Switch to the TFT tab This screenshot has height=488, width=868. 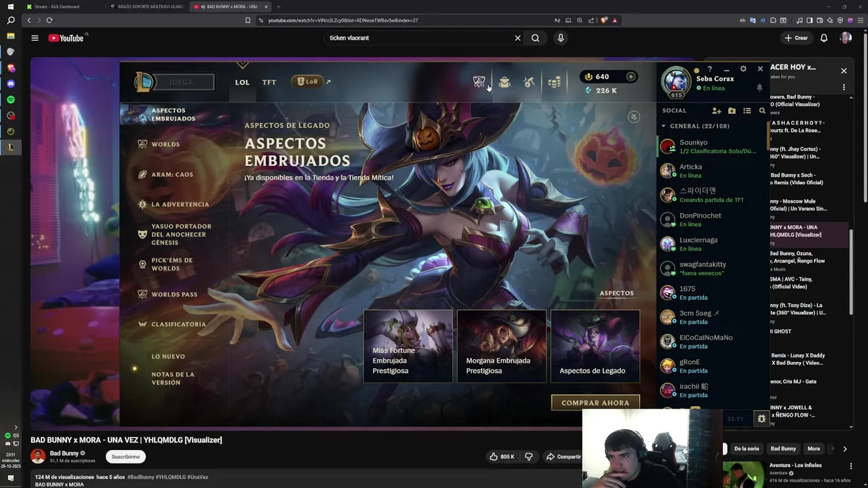tap(269, 82)
